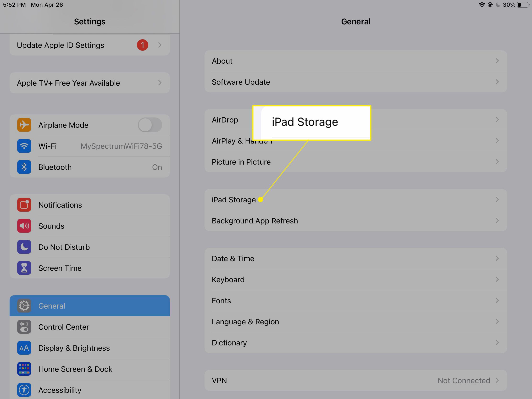The height and width of the screenshot is (399, 532).
Task: Tap the Notifications red icon
Action: pos(24,205)
